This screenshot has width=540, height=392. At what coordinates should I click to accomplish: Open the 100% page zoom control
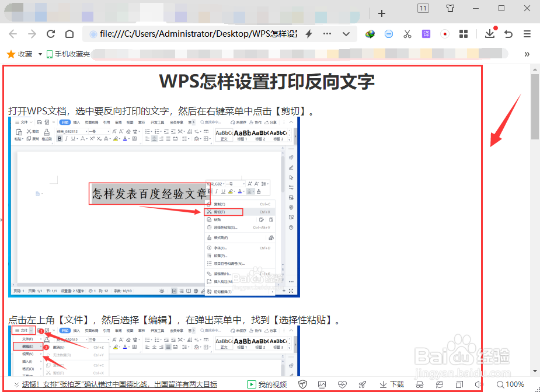(510, 384)
